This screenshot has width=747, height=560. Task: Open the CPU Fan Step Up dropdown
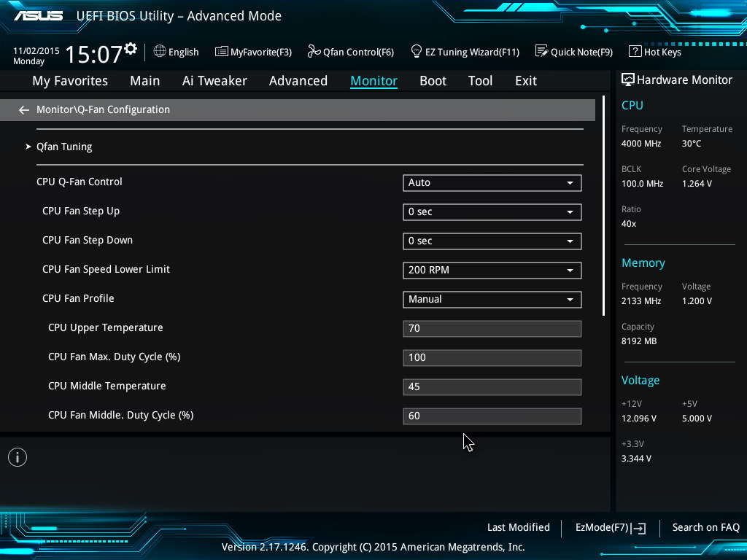492,211
